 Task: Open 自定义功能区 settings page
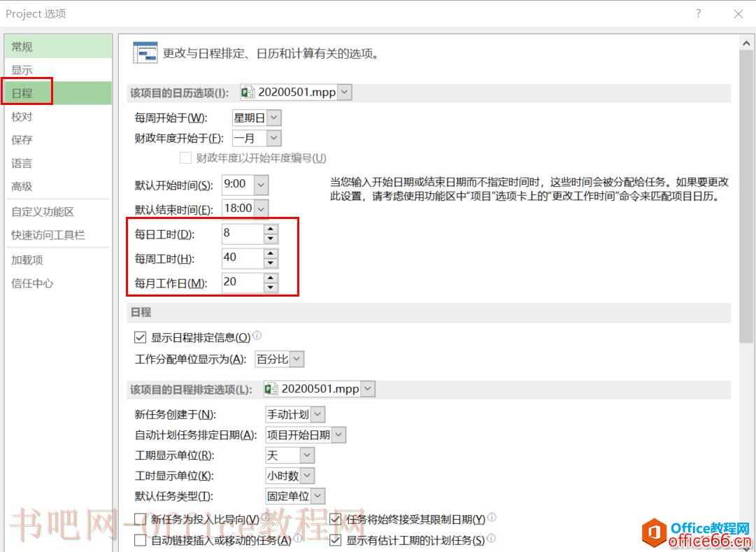point(58,212)
